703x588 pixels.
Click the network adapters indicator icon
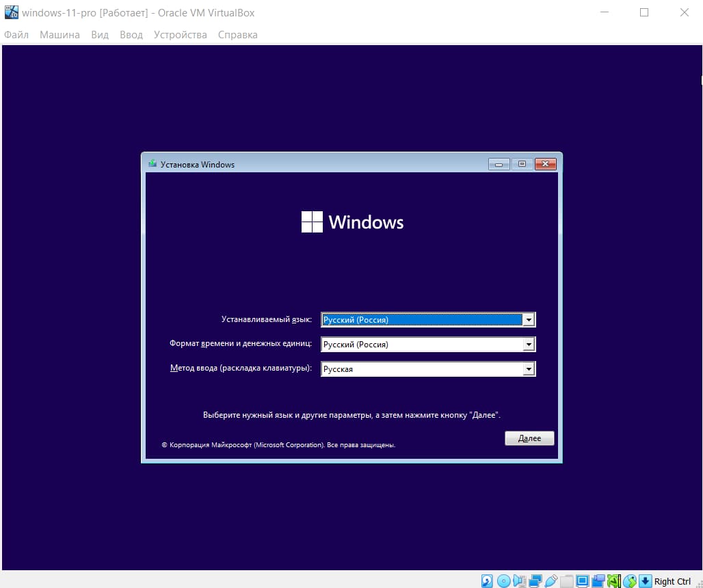pyautogui.click(x=535, y=581)
